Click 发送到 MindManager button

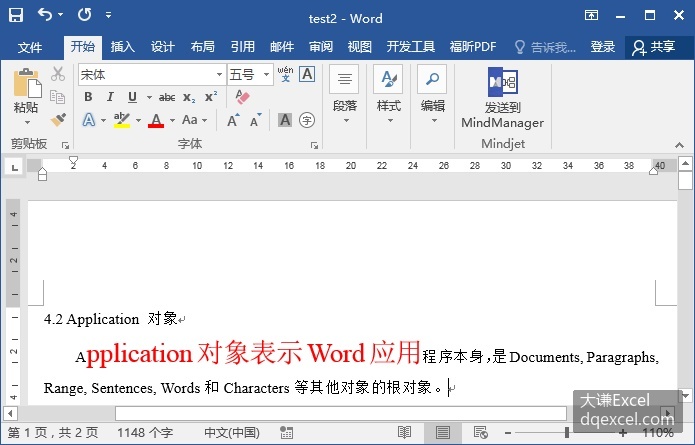click(x=502, y=98)
